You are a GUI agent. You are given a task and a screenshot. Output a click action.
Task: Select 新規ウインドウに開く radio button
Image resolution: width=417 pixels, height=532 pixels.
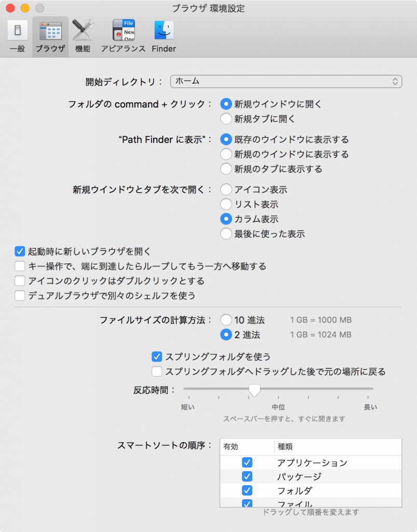[226, 104]
